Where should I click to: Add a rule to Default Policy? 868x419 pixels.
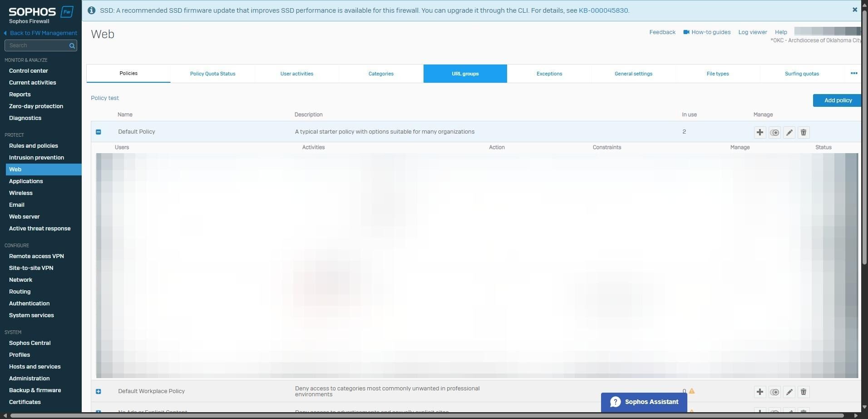tap(760, 132)
